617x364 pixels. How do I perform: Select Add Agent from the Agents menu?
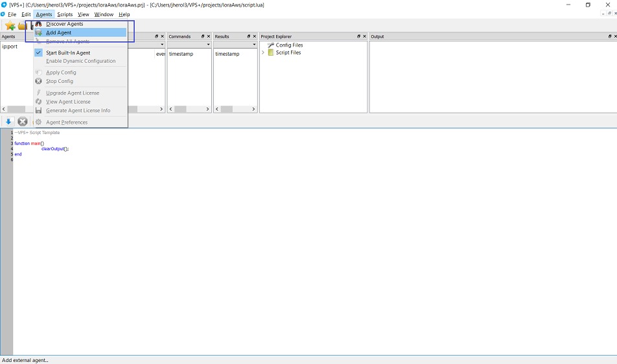pyautogui.click(x=59, y=32)
